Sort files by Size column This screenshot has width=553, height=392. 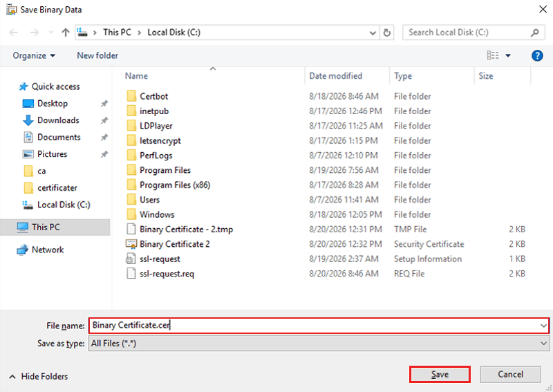[486, 76]
